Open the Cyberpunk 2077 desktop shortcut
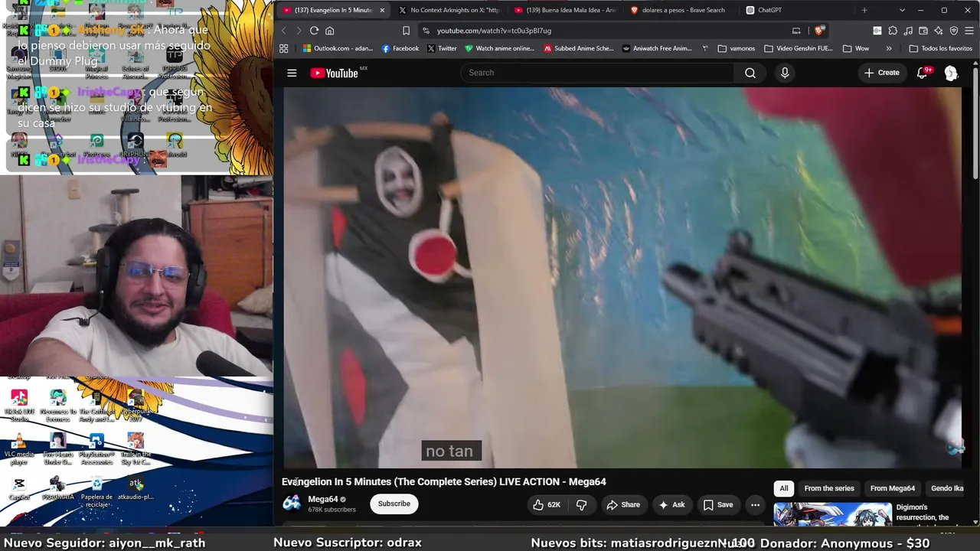 pos(136,406)
